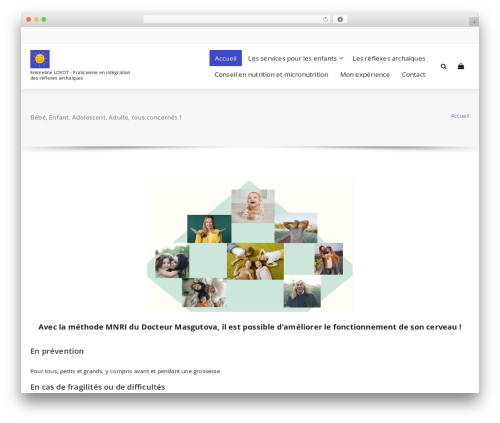Go to Les réflexes archaïques page

[389, 58]
